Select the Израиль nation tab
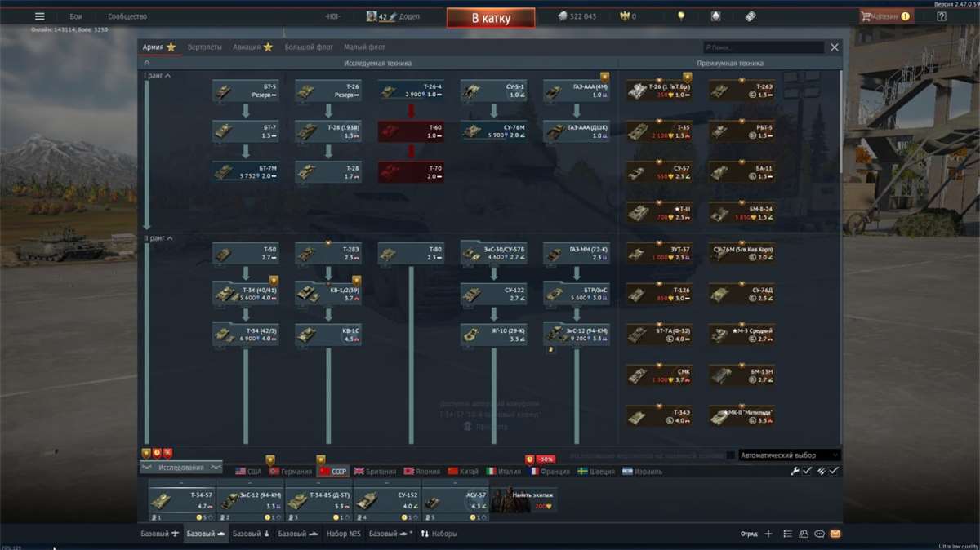 click(642, 472)
